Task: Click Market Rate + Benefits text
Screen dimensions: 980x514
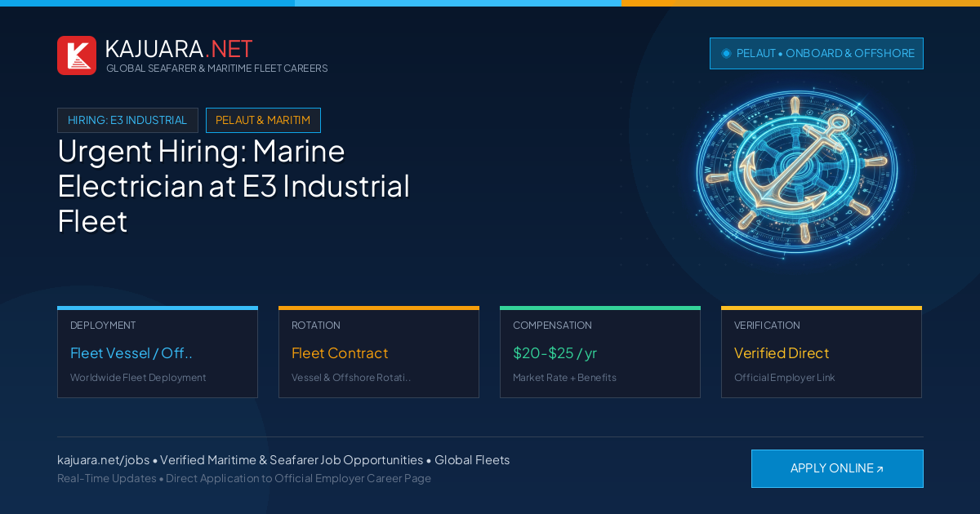Action: [564, 378]
